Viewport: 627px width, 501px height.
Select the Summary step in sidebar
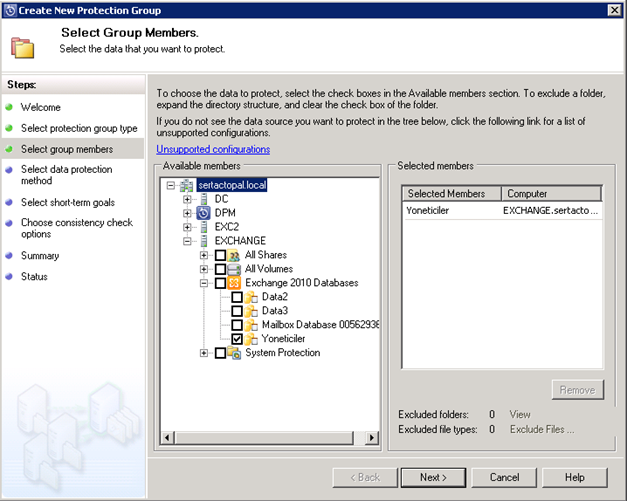pos(42,255)
